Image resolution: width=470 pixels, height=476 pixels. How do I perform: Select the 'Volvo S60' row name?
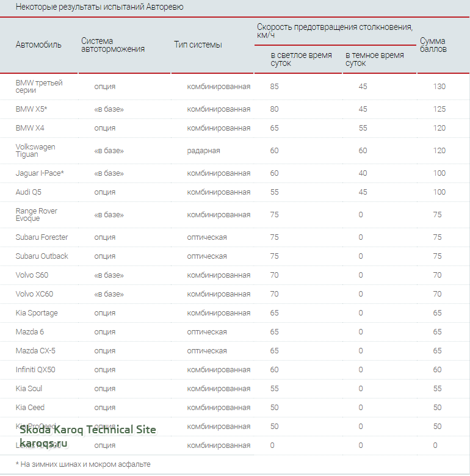click(32, 275)
